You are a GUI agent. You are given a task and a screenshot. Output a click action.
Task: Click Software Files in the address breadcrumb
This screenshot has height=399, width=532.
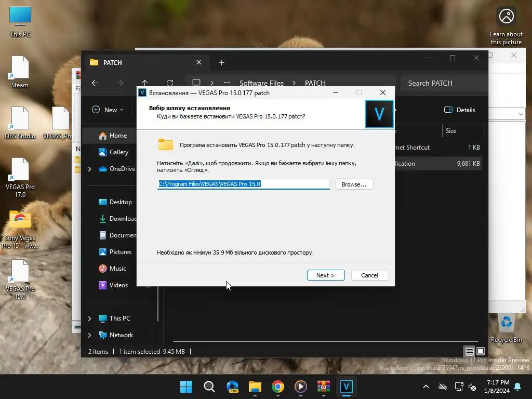261,83
